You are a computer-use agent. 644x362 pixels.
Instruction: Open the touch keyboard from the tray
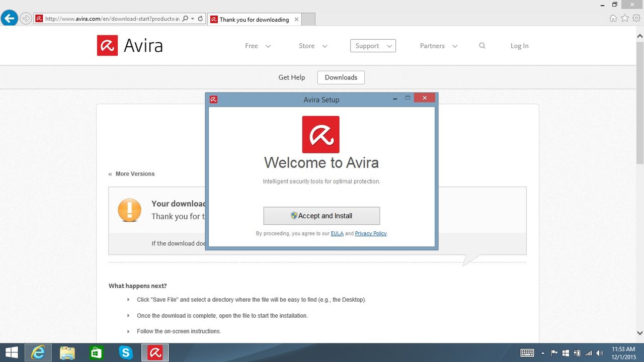(527, 353)
